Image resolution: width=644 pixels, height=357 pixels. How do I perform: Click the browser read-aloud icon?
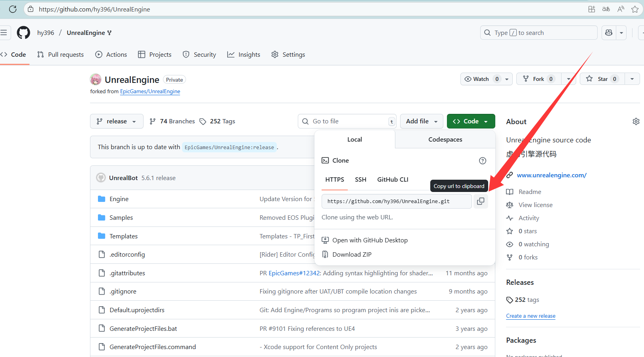tap(621, 9)
